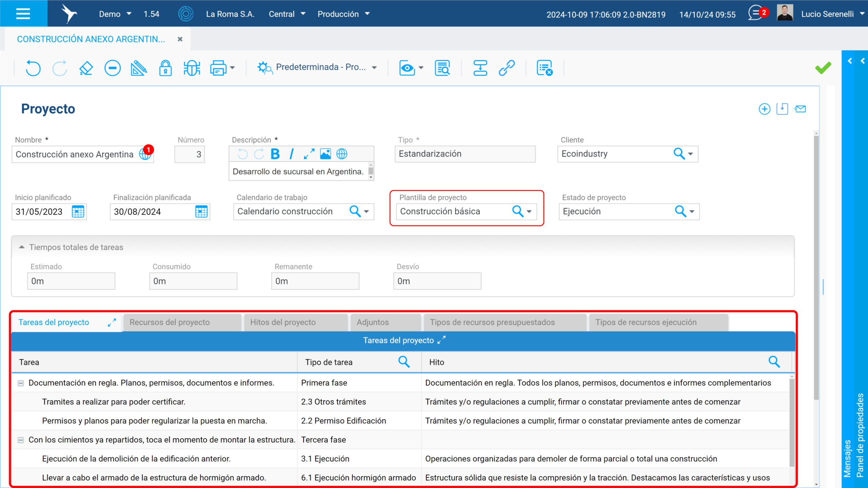Open the Panel de propiedades side panel
868x488 pixels.
[x=860, y=435]
